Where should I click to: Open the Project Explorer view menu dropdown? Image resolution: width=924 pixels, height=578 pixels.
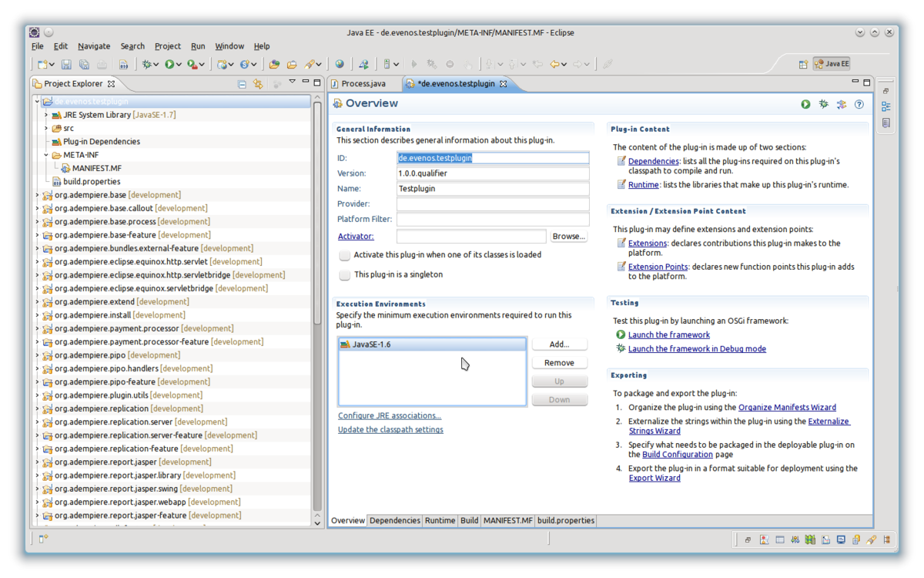292,82
